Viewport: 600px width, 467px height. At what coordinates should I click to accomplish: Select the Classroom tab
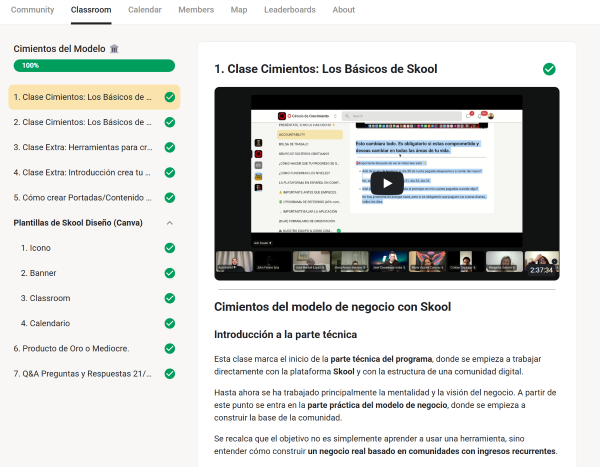(x=91, y=10)
